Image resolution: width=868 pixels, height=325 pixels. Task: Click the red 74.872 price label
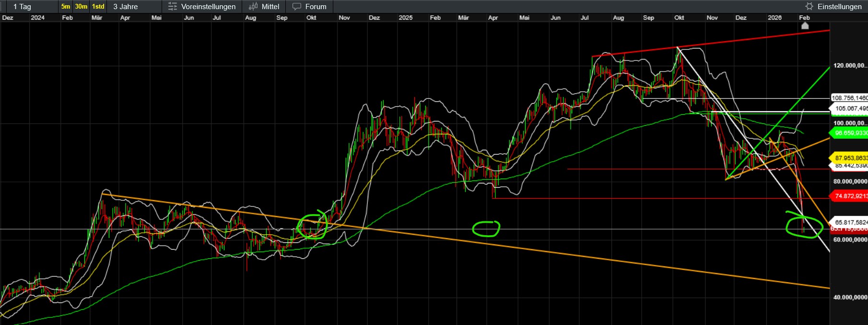pyautogui.click(x=849, y=196)
